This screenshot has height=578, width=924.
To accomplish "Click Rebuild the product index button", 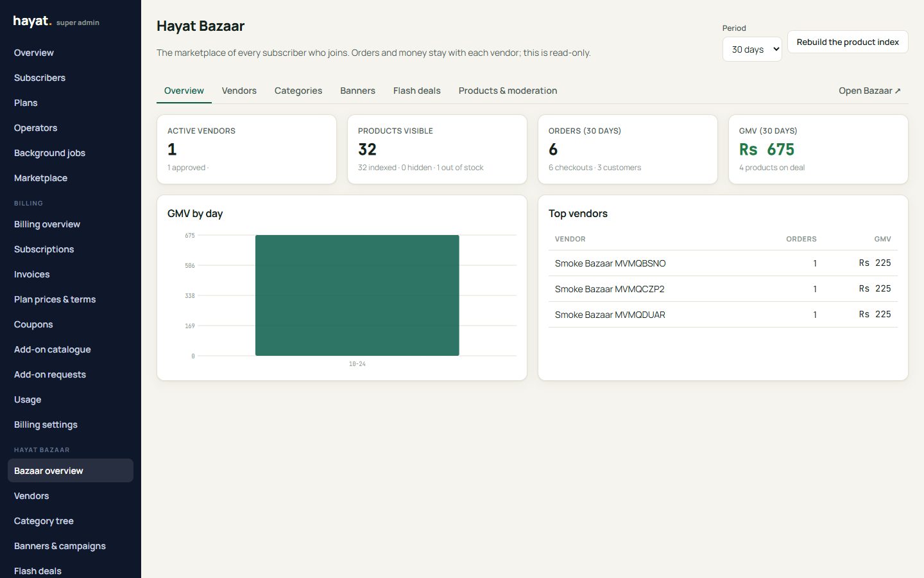I will tap(848, 42).
